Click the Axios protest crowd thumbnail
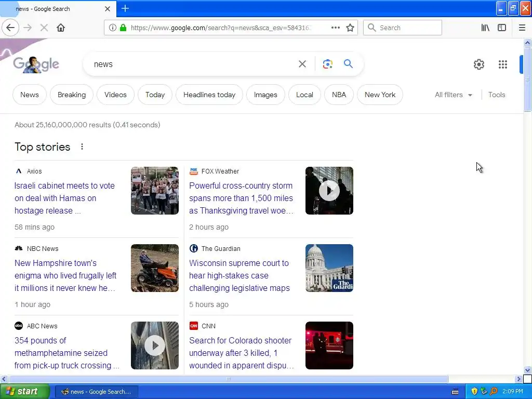The height and width of the screenshot is (399, 532). 155,190
